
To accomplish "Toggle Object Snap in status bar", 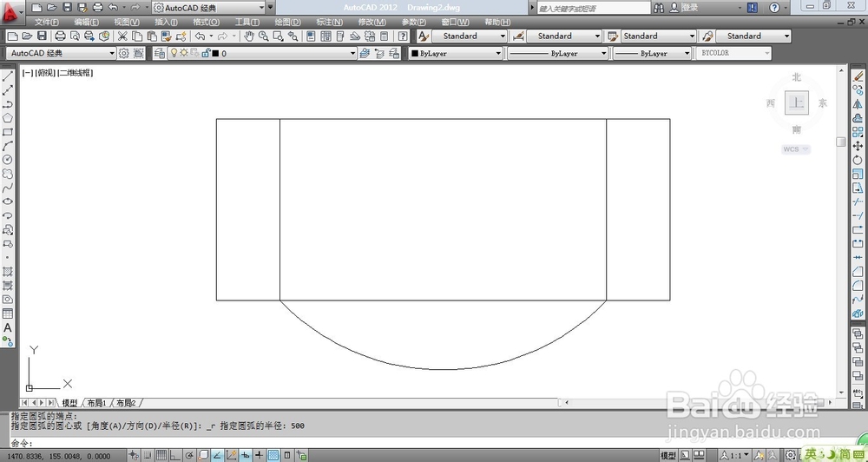I will click(203, 456).
